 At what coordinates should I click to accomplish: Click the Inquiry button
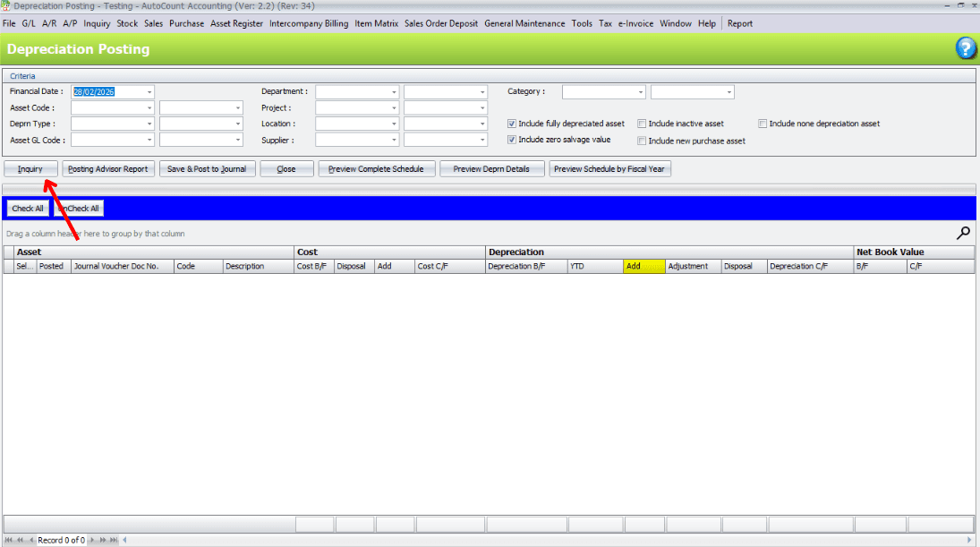[x=30, y=168]
